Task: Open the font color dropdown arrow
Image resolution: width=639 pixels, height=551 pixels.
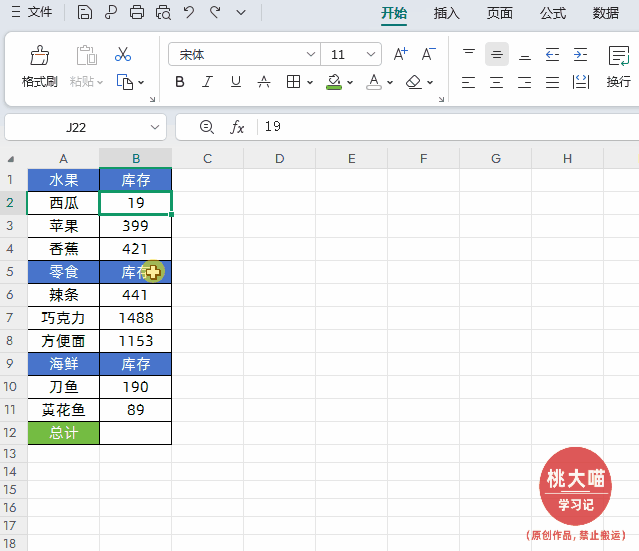Action: pyautogui.click(x=390, y=82)
